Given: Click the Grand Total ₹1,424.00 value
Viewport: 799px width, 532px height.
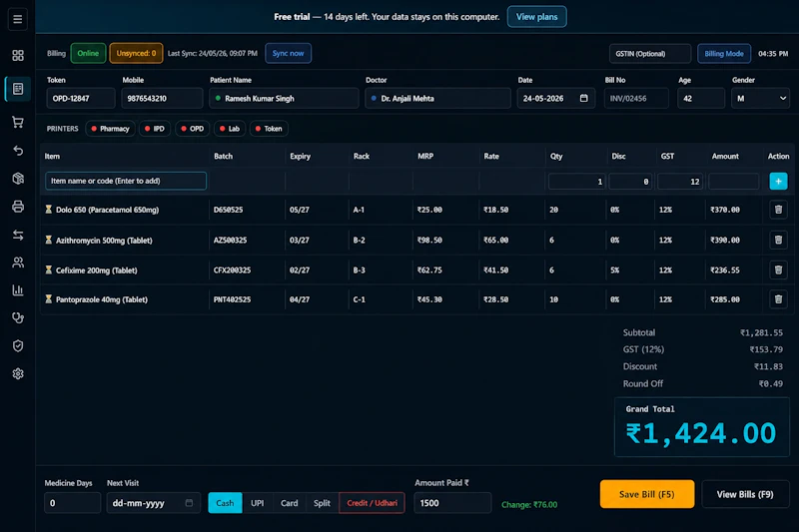Looking at the screenshot, I should click(x=701, y=434).
